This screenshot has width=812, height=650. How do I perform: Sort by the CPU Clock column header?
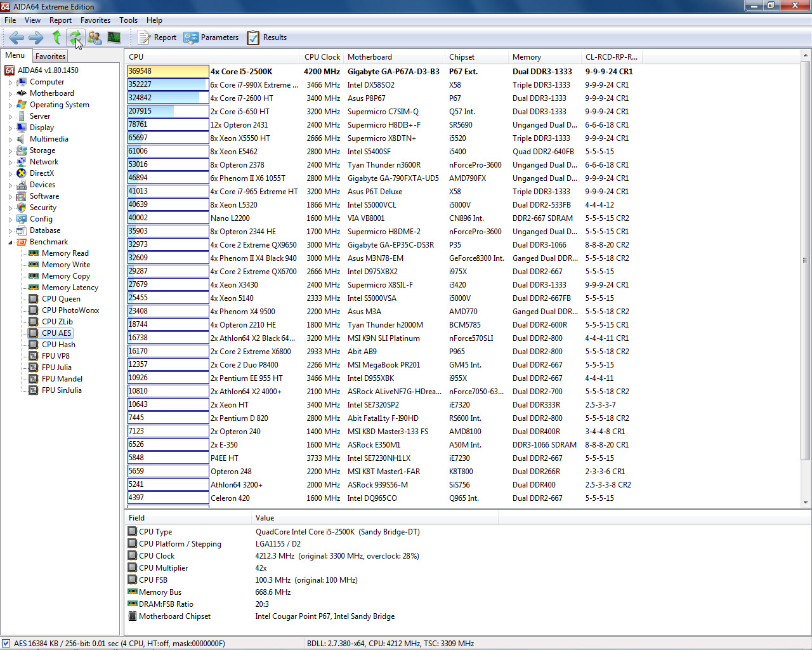point(322,57)
